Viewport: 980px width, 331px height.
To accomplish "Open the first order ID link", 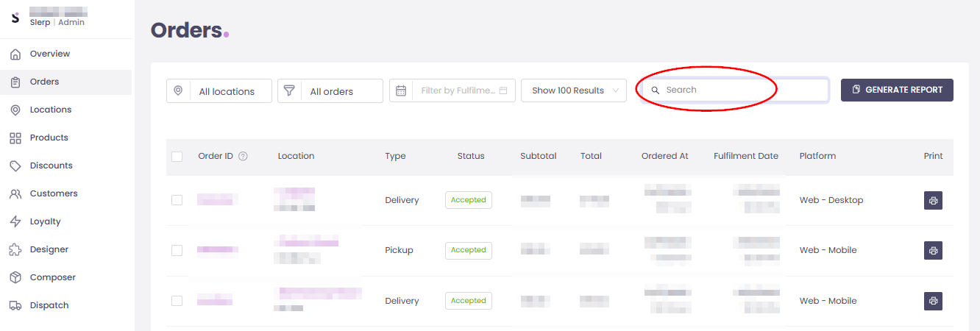I will [x=217, y=199].
